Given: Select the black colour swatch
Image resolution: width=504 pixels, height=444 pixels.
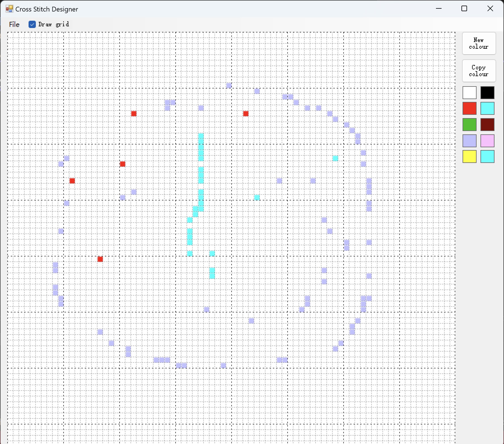Looking at the screenshot, I should pyautogui.click(x=487, y=93).
